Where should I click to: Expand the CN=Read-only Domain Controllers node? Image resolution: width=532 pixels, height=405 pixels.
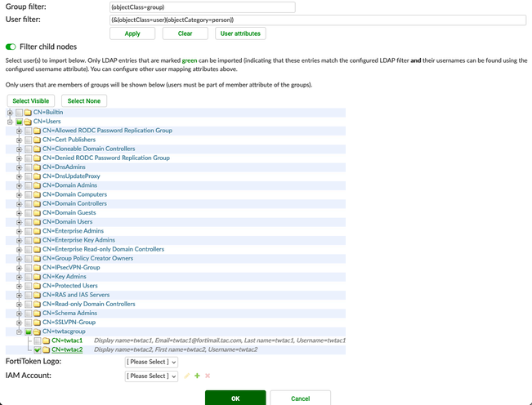(20, 305)
